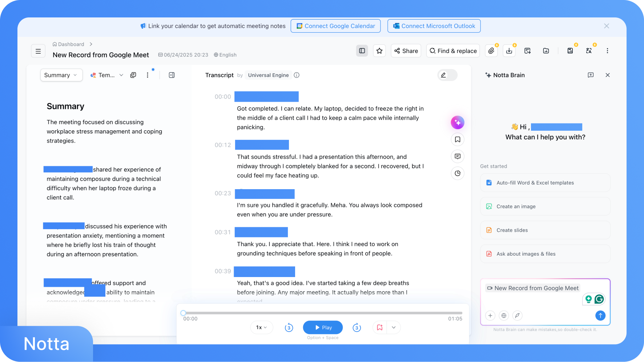The image size is (644, 362).
Task: Open the three-dot menu in top toolbar
Action: [607, 50]
